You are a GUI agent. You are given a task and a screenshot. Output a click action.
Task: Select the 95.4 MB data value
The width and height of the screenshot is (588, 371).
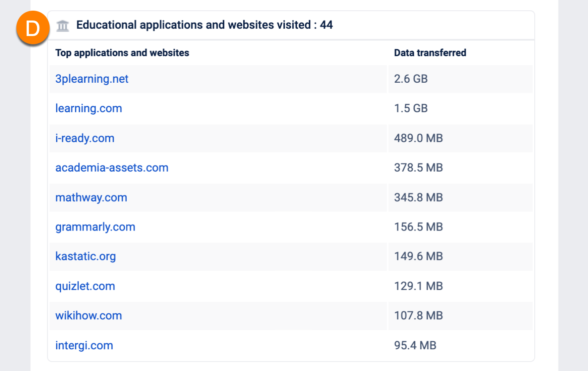coord(415,346)
